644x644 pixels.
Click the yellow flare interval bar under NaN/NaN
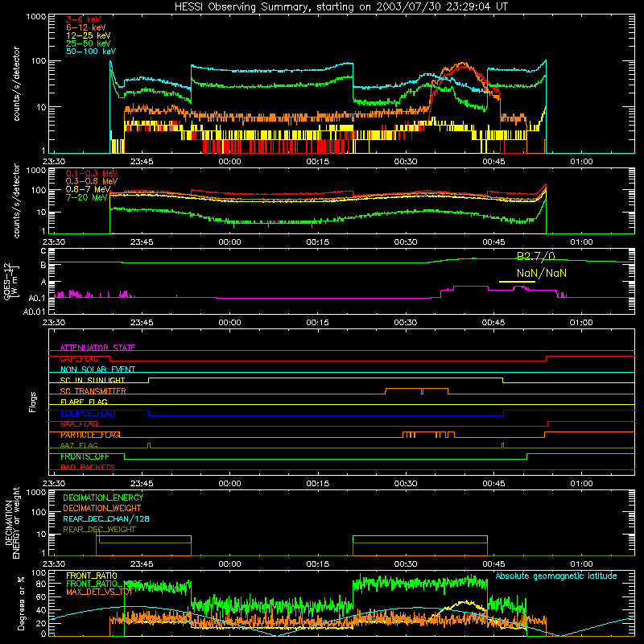coord(517,282)
